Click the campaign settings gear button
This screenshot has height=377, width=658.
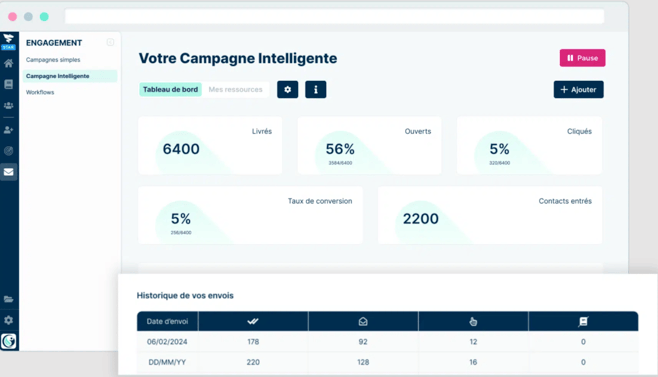click(287, 89)
